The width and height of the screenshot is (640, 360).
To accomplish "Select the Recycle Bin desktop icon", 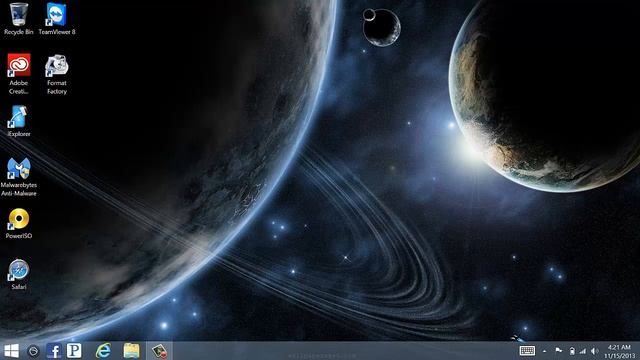I will tap(18, 19).
